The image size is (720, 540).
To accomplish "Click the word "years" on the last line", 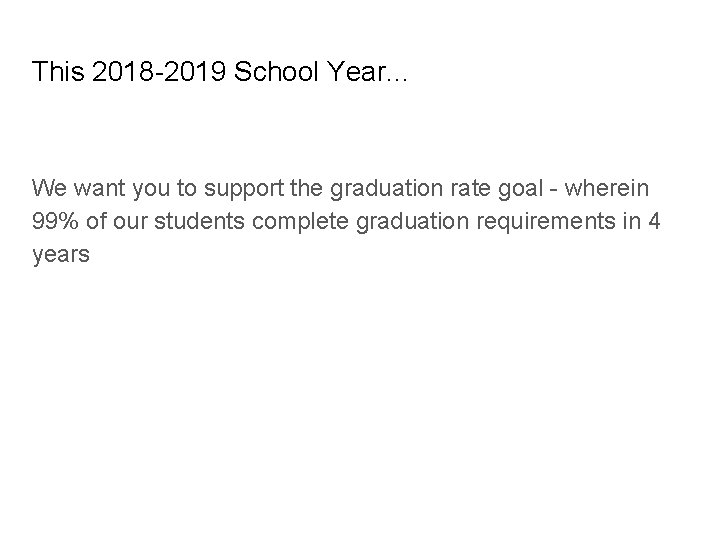I will pyautogui.click(x=60, y=255).
